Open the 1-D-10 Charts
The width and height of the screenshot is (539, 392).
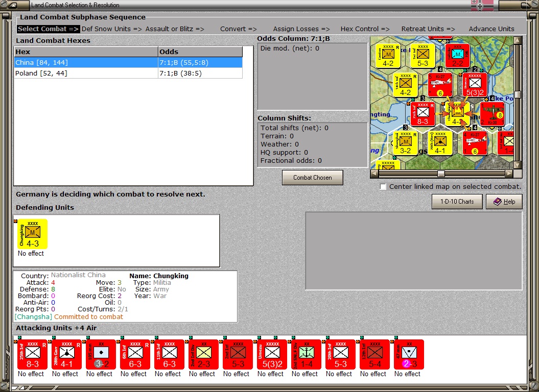(x=457, y=202)
